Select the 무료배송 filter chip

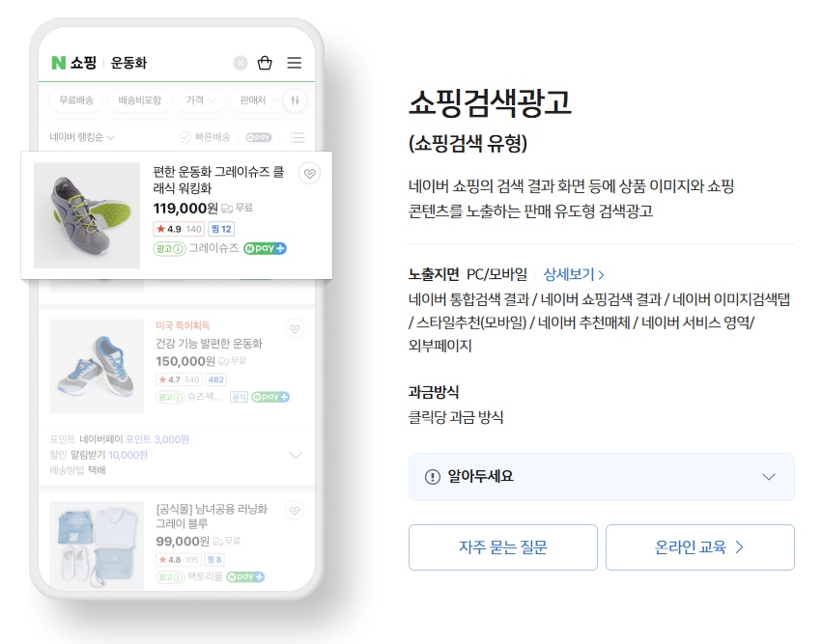(76, 100)
